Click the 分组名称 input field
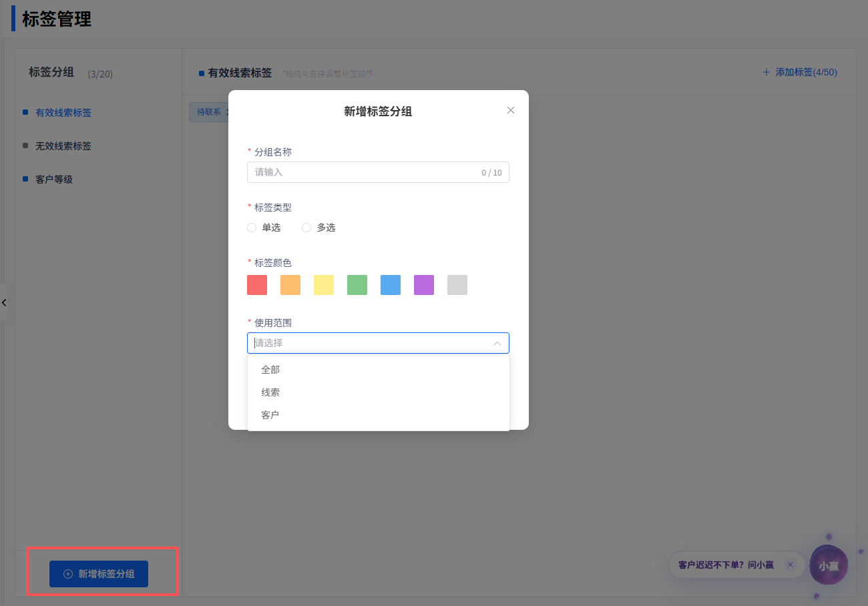The image size is (868, 606). coord(364,172)
